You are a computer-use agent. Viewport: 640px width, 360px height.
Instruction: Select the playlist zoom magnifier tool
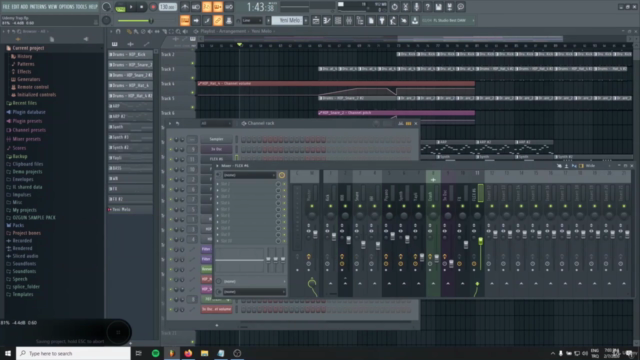[178, 31]
